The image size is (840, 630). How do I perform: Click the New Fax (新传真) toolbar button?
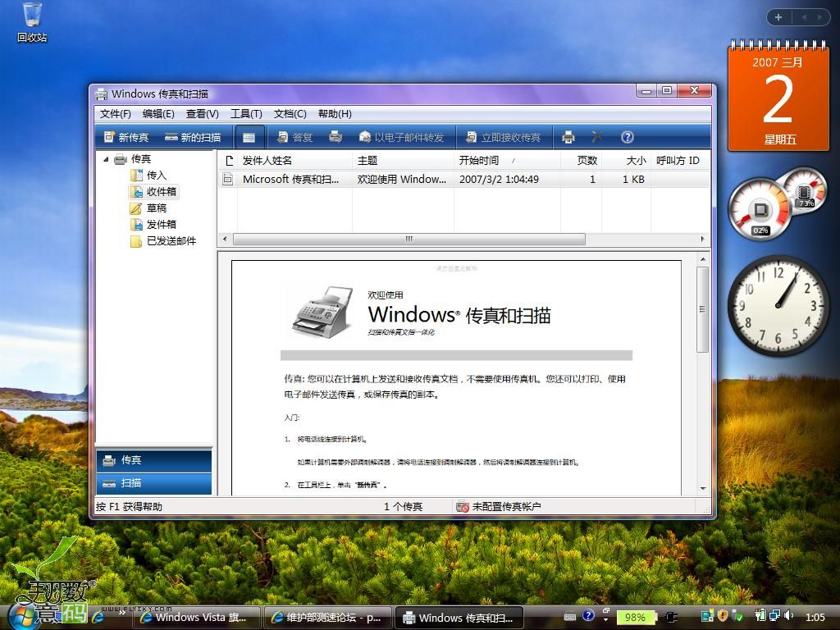coord(126,137)
